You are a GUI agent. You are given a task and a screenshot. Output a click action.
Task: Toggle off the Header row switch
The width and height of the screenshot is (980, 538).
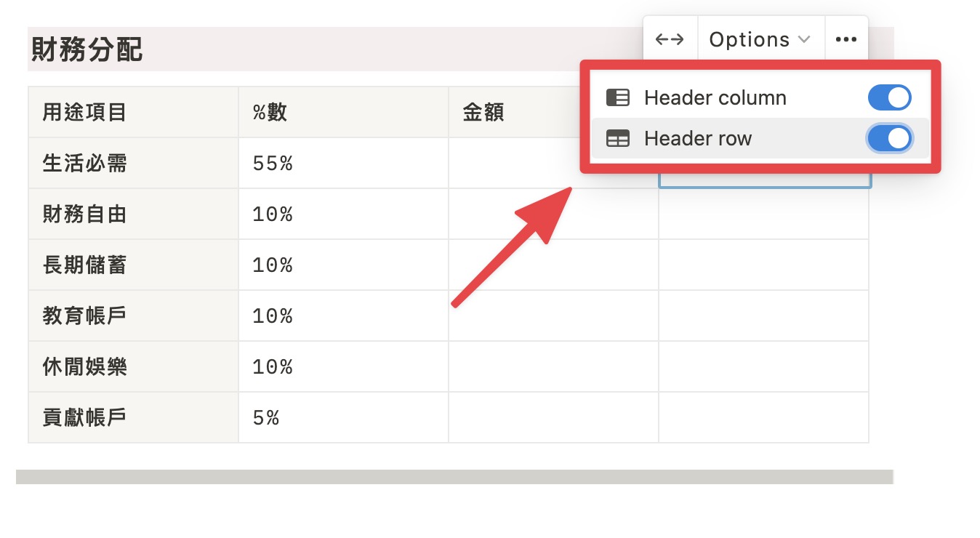890,139
